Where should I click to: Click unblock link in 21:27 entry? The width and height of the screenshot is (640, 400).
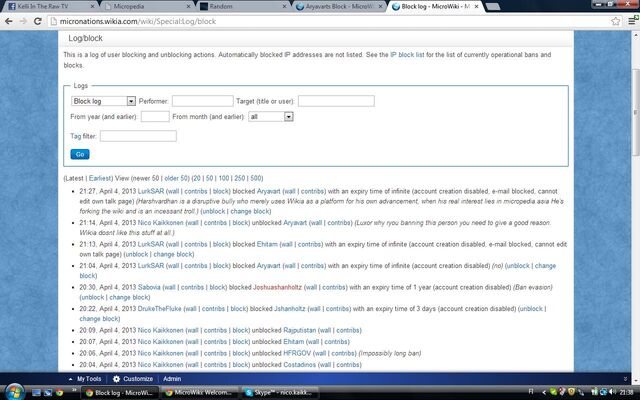point(213,211)
